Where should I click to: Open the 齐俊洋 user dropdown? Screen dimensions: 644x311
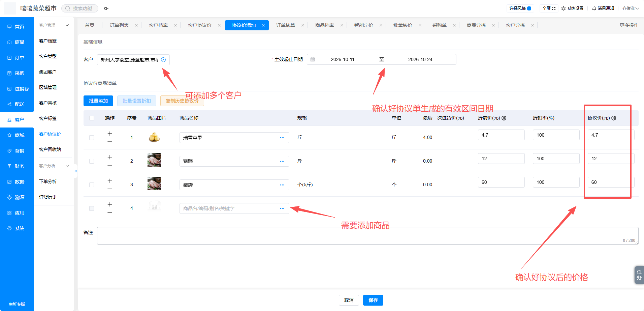click(631, 8)
